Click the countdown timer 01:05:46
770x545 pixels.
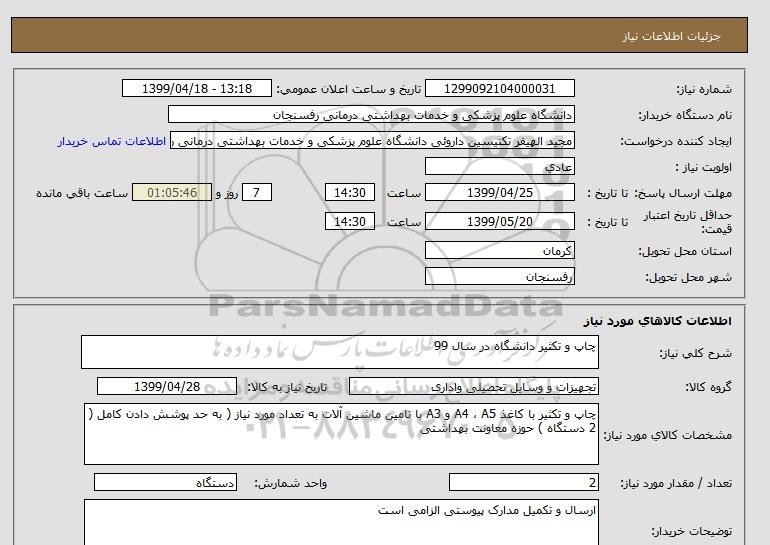click(x=172, y=192)
